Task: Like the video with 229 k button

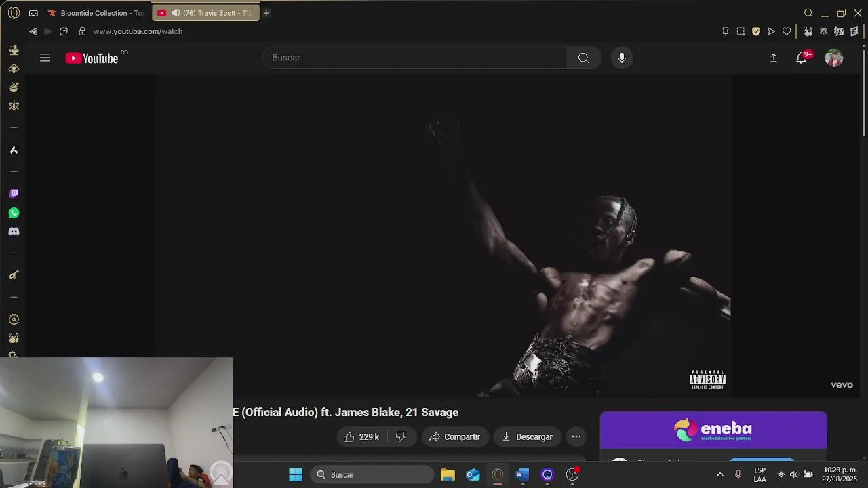Action: tap(362, 436)
